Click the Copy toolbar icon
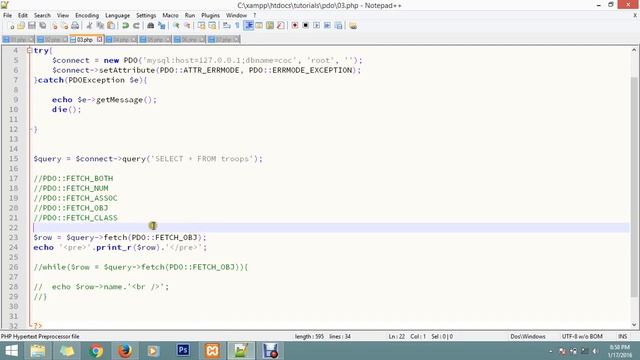The image size is (640, 360). coord(100,26)
